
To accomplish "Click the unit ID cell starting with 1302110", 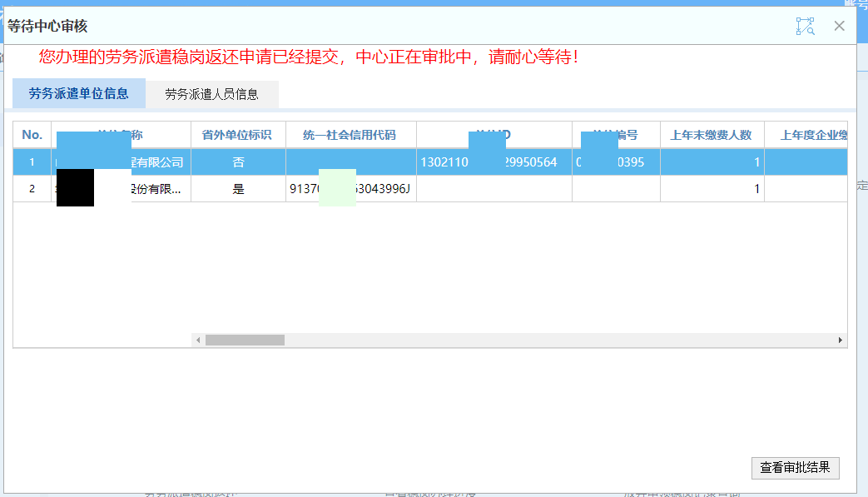I will (x=494, y=162).
